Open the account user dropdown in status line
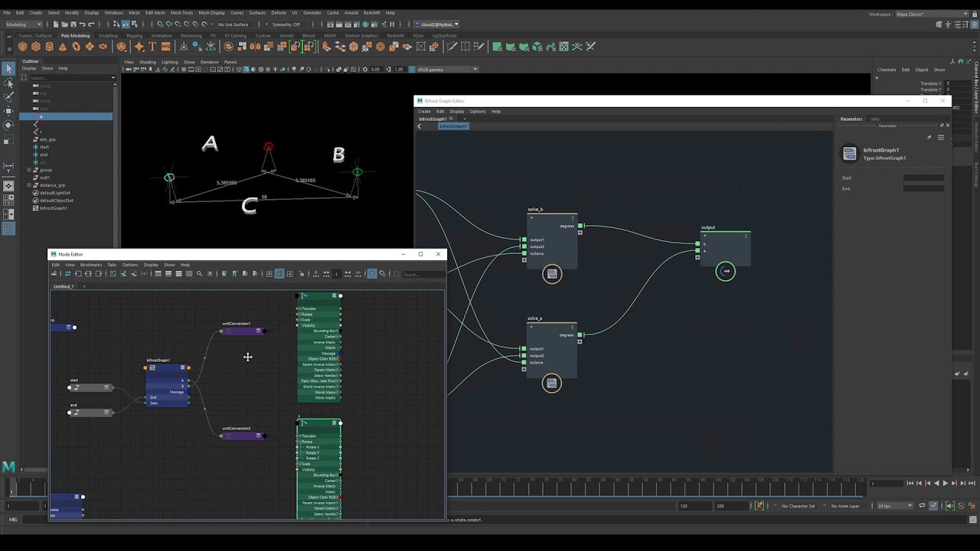Viewport: 980px width, 551px height. [439, 24]
